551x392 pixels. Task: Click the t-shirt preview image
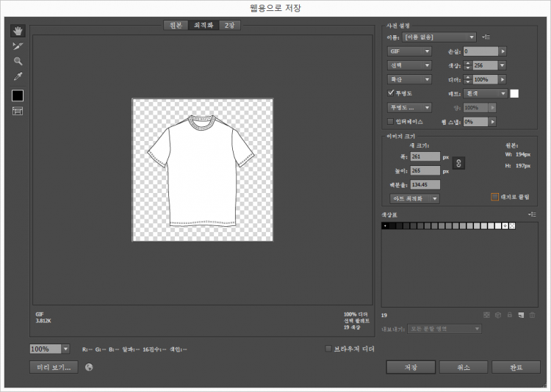pos(203,170)
